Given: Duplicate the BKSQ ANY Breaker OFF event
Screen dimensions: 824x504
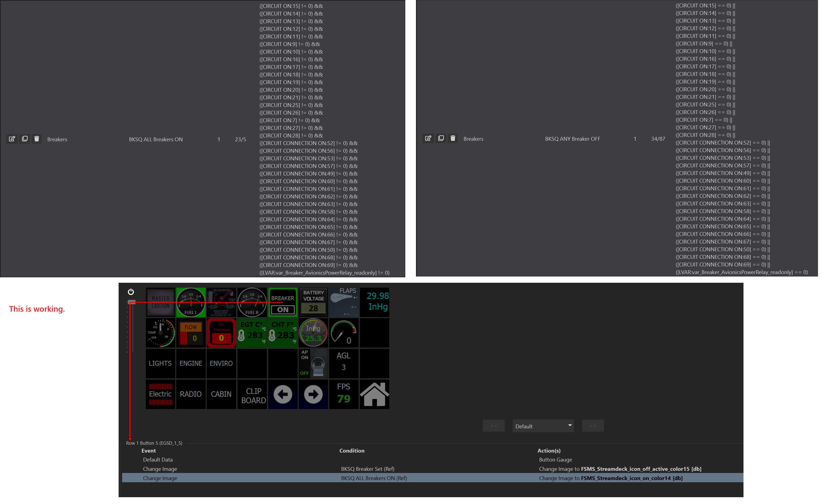Looking at the screenshot, I should [x=441, y=138].
